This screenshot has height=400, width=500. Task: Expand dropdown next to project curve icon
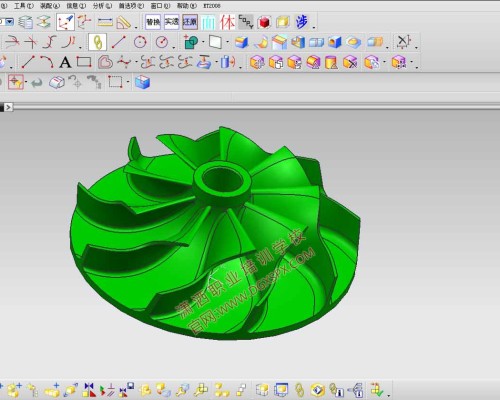(216, 62)
